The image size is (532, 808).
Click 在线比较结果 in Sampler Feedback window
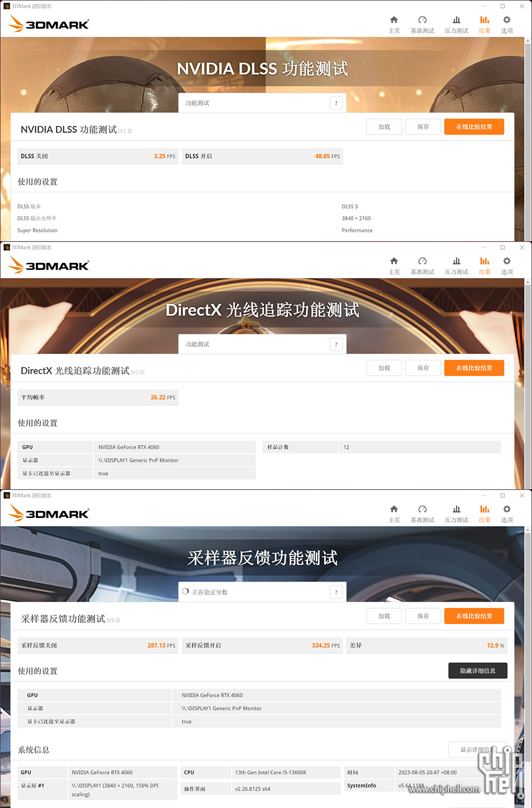click(x=474, y=616)
